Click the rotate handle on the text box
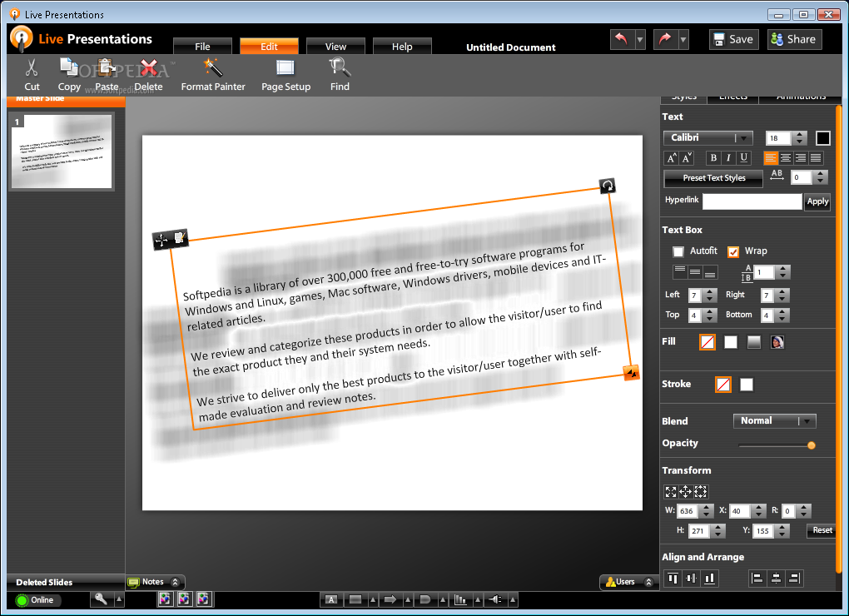849x616 pixels. pyautogui.click(x=608, y=186)
